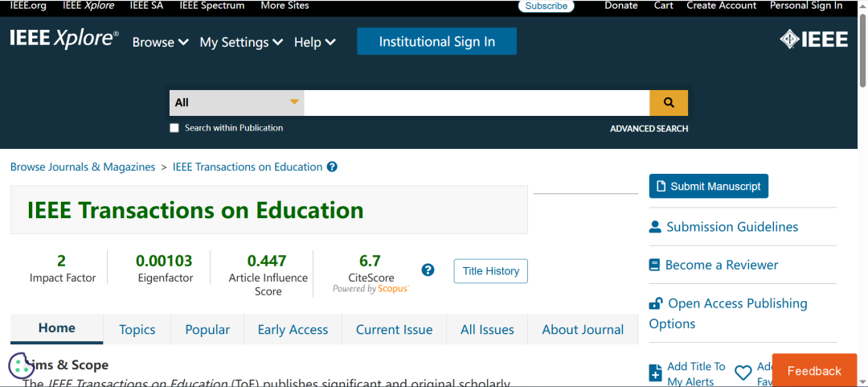Viewport: 868px width, 387px height.
Task: Open the Early Access tab
Action: tap(293, 329)
